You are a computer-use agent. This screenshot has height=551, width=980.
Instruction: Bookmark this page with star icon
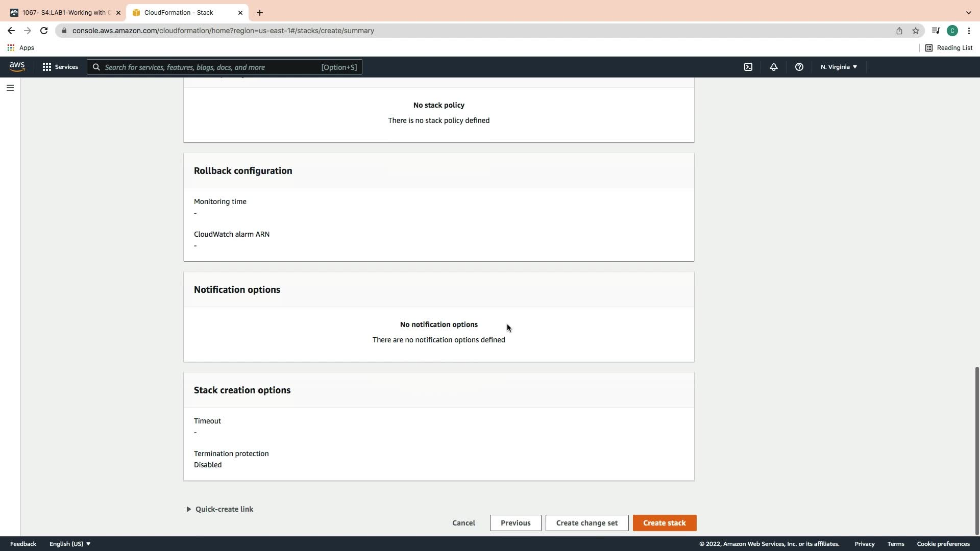[915, 31]
